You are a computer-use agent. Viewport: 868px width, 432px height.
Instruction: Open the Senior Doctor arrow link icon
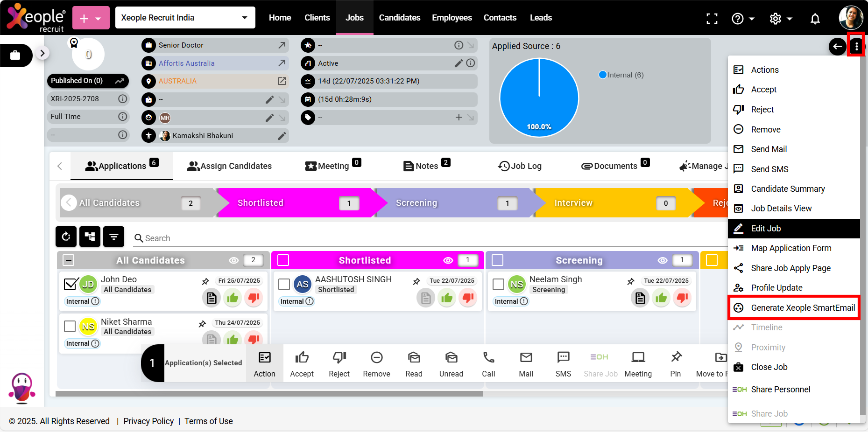coord(282,45)
